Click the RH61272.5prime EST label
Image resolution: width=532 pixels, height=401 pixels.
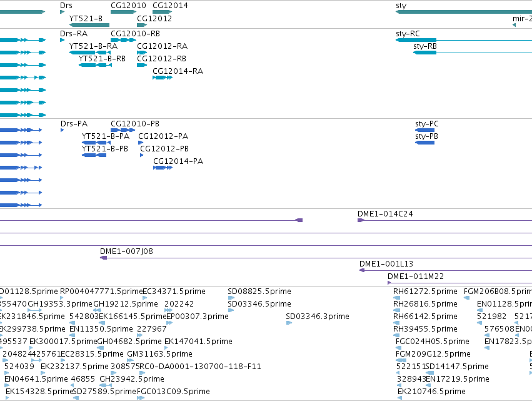[x=425, y=292]
